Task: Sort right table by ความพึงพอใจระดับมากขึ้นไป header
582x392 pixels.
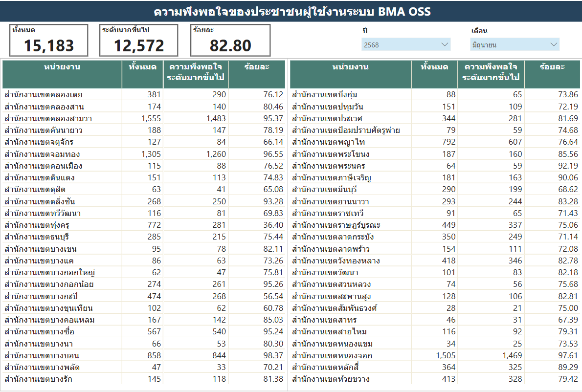Action: (491, 74)
